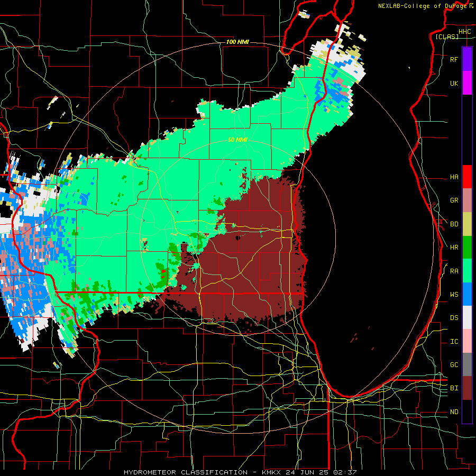
Task: Click the BI brown legend swatch
Action: tap(467, 388)
